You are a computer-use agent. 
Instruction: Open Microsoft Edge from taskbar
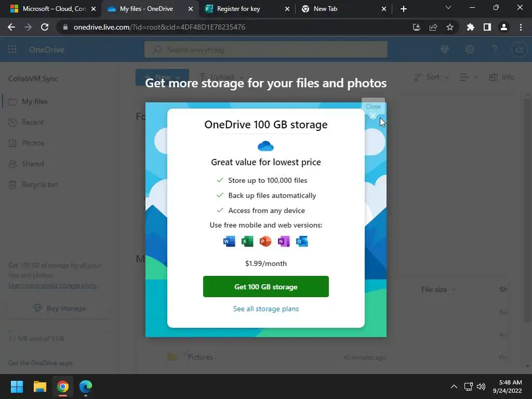(x=86, y=387)
